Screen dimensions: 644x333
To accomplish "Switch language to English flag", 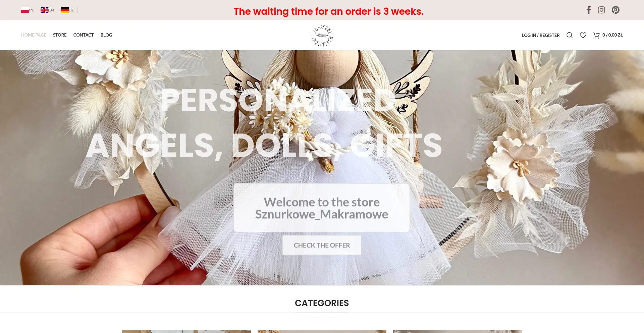I will (x=45, y=10).
